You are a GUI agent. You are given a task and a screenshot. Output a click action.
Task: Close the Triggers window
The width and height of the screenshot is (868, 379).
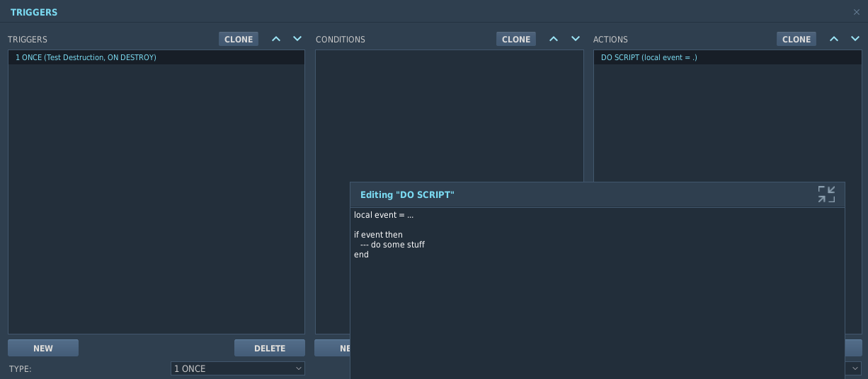click(857, 12)
